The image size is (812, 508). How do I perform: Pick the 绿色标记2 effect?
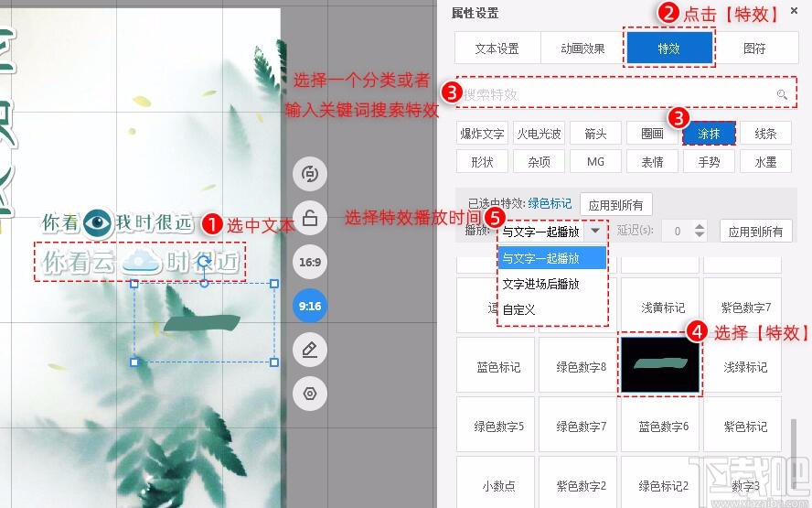[660, 482]
